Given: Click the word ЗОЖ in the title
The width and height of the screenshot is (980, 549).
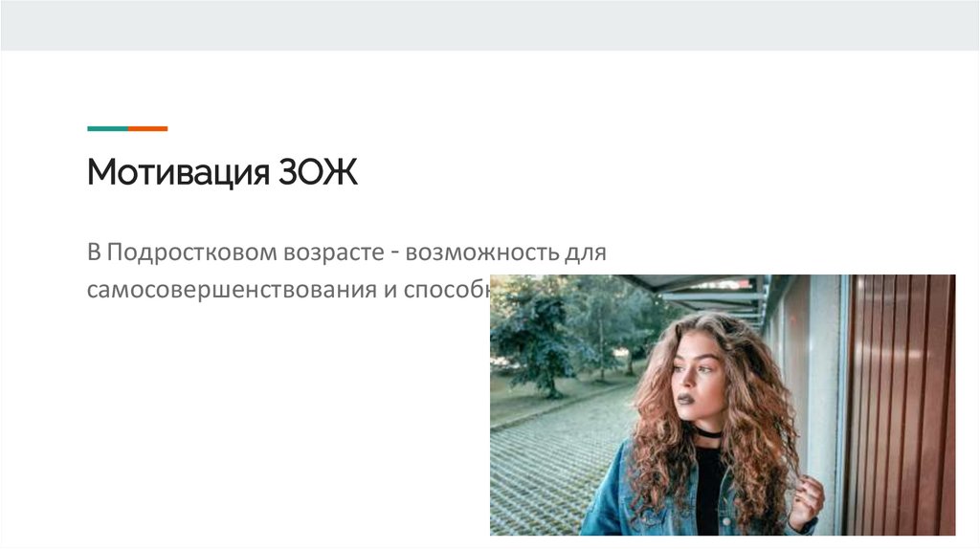Looking at the screenshot, I should 318,172.
